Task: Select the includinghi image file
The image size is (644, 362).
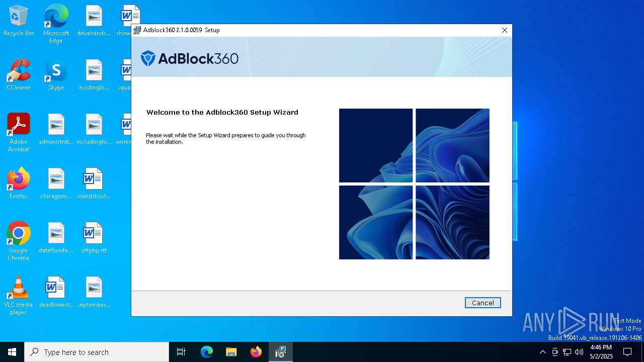Action: [94, 129]
